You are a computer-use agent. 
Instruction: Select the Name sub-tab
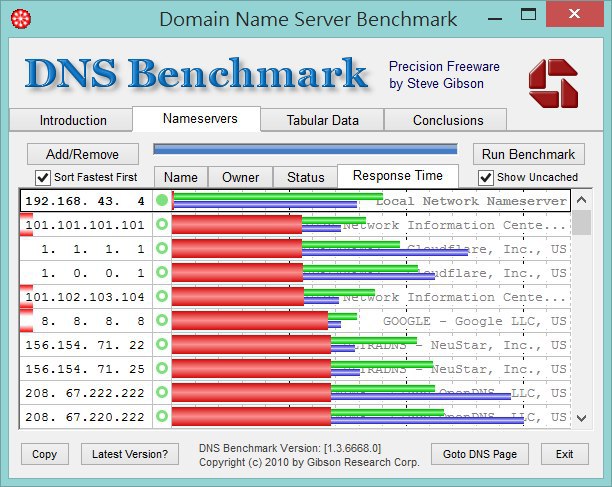(181, 177)
